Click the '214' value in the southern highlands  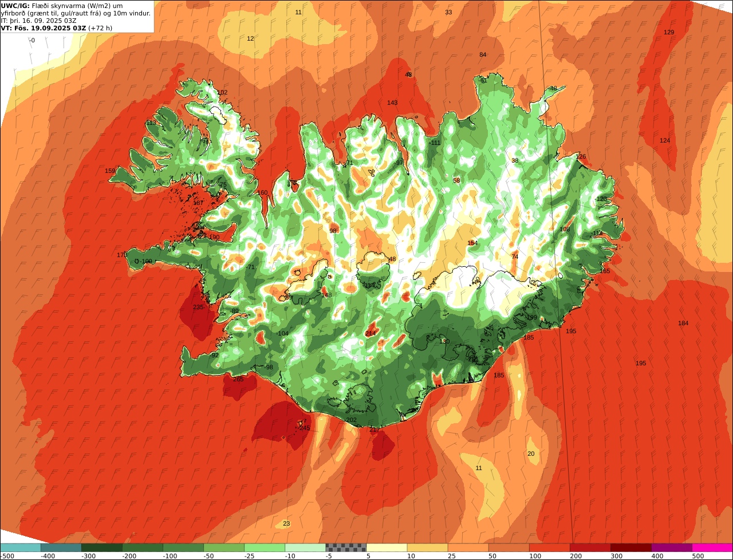(371, 334)
